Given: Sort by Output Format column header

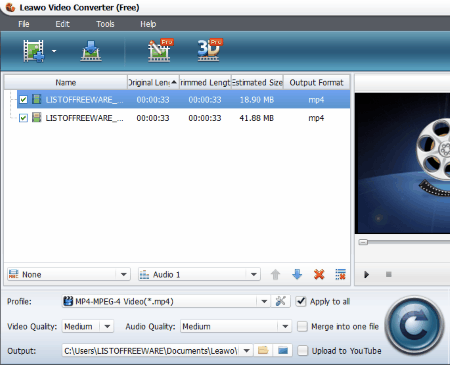Looking at the screenshot, I should coord(316,82).
